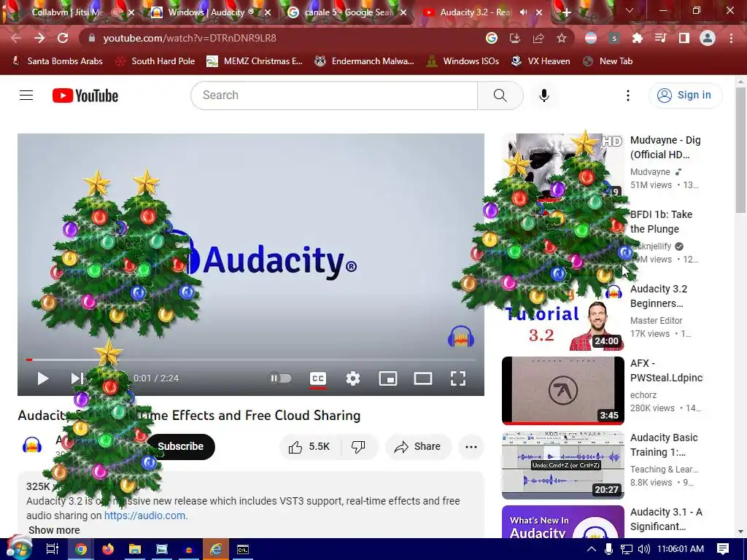Show hidden tray icons chevron
747x560 pixels.
click(591, 549)
